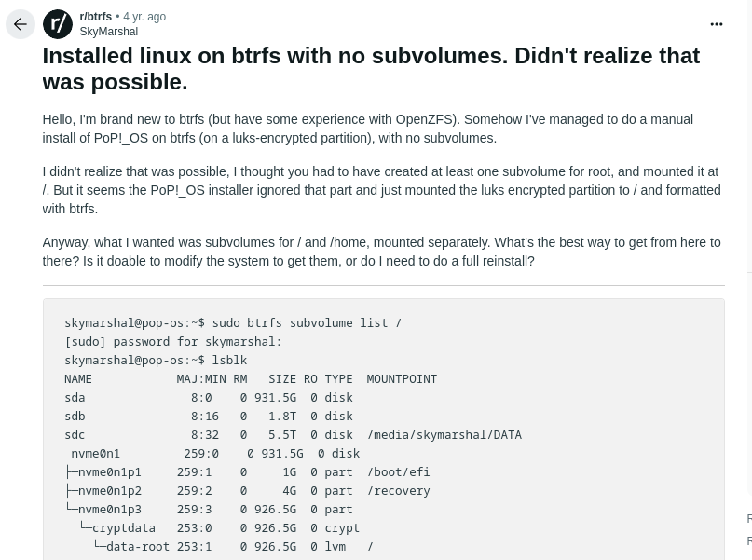Click the sda disk row
Image resolution: width=752 pixels, height=560 pixels.
(x=209, y=398)
